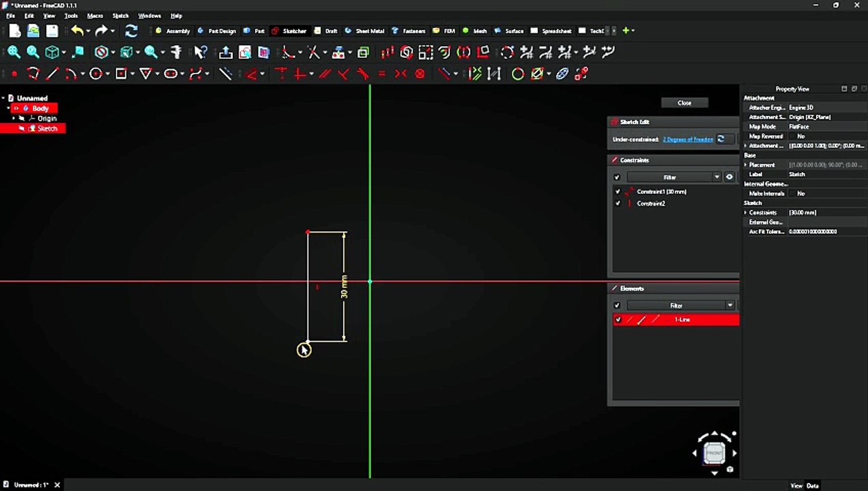Click the navigation cube FRONT face
Viewport: 868px width, 491px height.
click(714, 453)
